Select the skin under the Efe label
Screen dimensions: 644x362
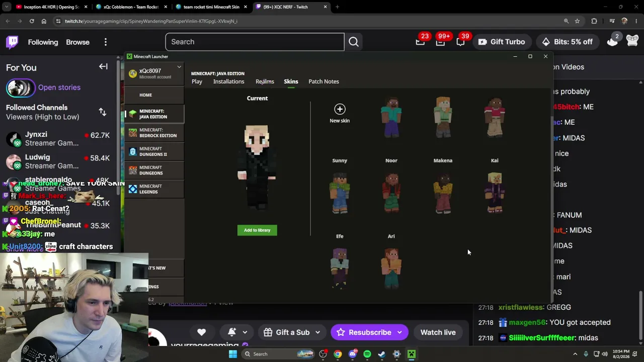[x=340, y=268]
